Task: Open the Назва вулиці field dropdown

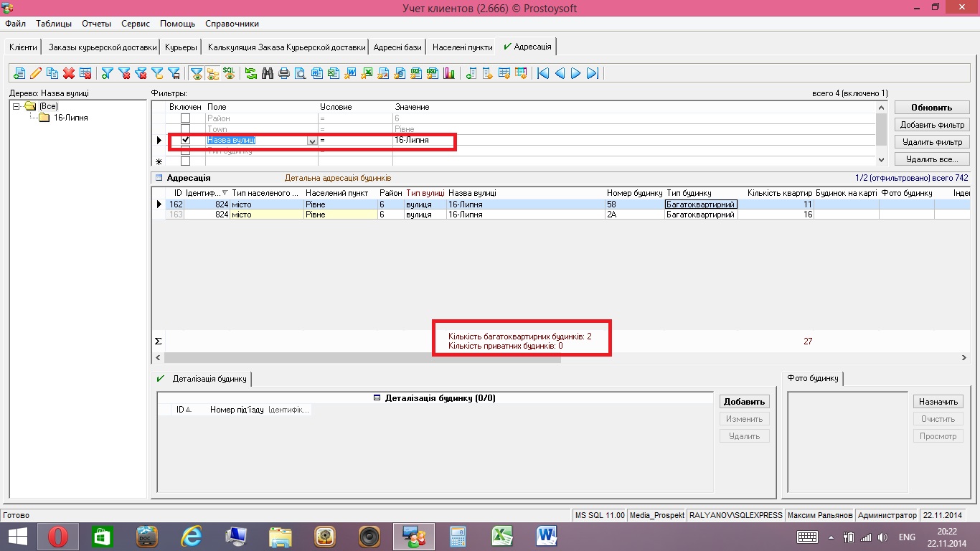Action: [x=312, y=141]
